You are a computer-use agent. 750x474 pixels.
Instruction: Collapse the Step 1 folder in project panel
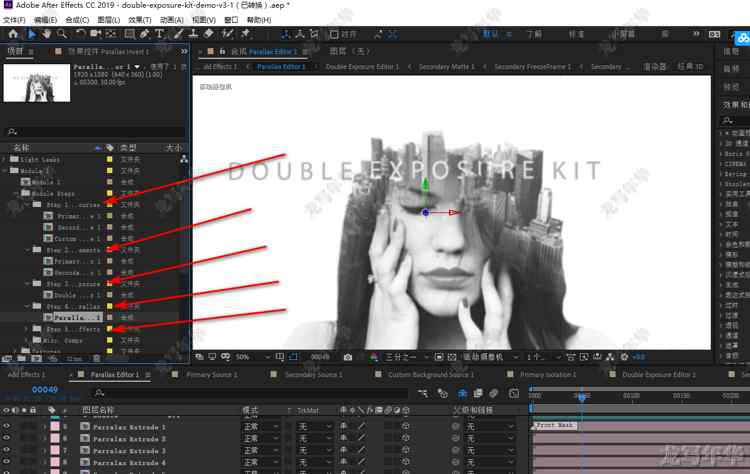point(27,204)
